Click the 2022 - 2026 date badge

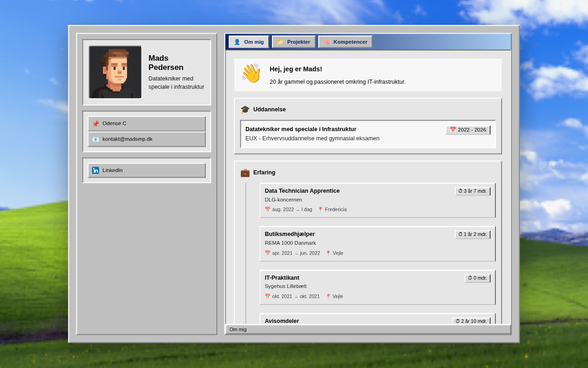pos(468,130)
